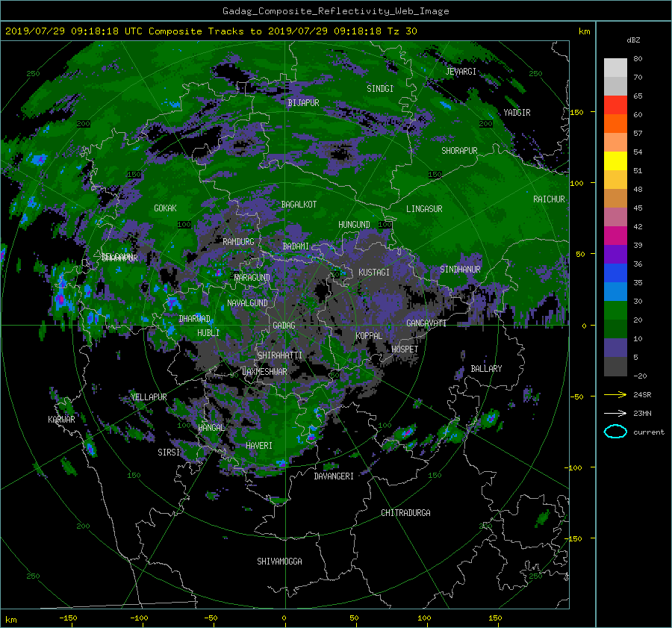Click the white 23MN arrow legend icon
This screenshot has width=672, height=628.
click(x=615, y=413)
